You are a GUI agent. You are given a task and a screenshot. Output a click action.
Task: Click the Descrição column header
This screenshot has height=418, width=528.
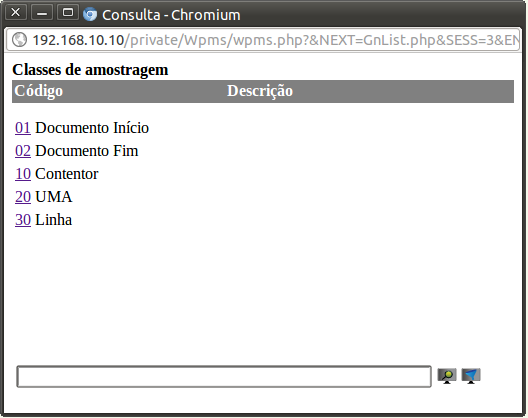(260, 91)
